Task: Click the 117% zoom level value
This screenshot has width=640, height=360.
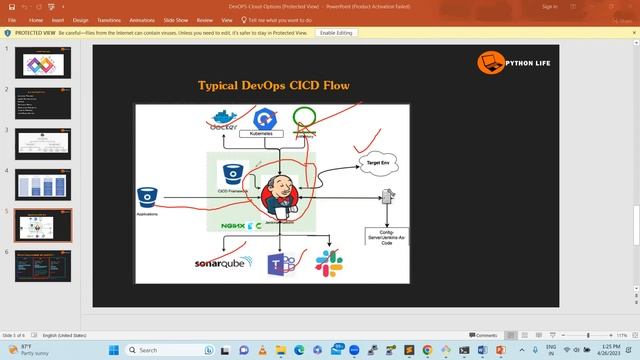Action: pos(622,335)
